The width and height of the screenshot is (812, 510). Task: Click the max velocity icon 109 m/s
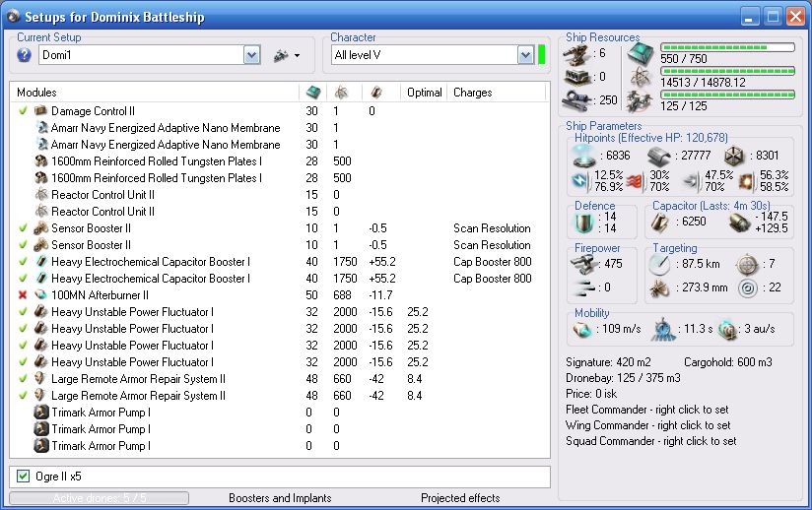[582, 330]
